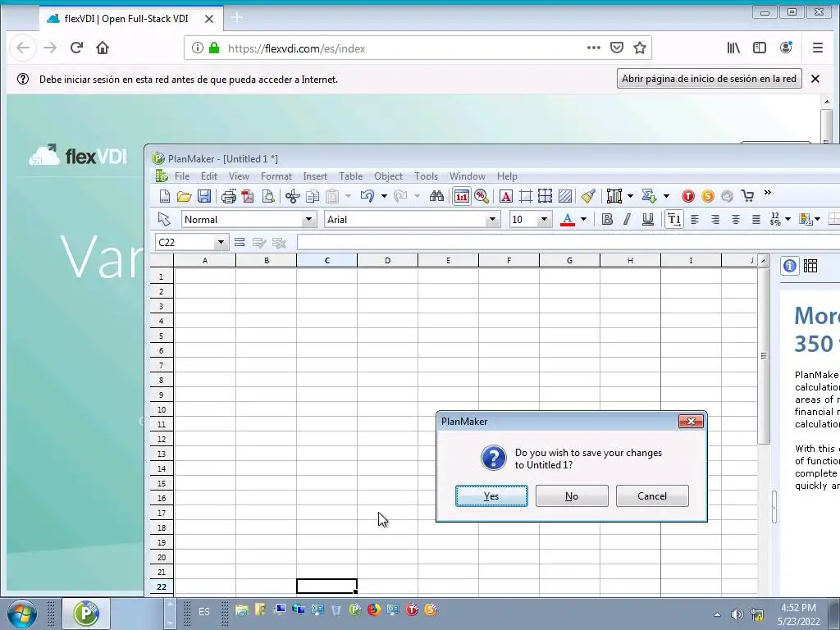
Task: Open the font color dropdown arrow
Action: pyautogui.click(x=583, y=219)
